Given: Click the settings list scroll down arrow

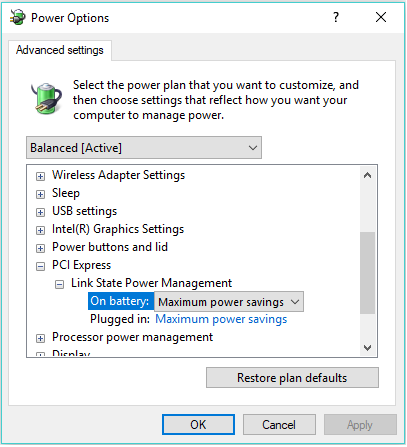Looking at the screenshot, I should 368,348.
